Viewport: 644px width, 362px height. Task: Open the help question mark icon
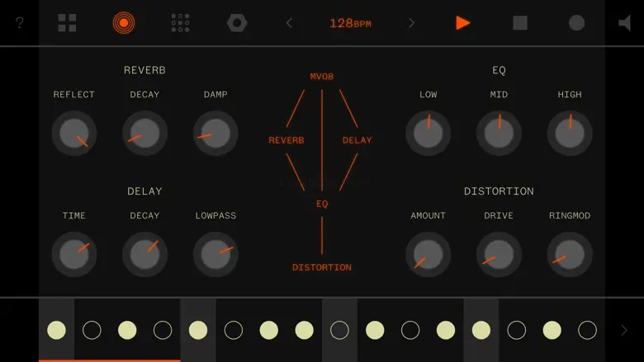click(x=19, y=22)
